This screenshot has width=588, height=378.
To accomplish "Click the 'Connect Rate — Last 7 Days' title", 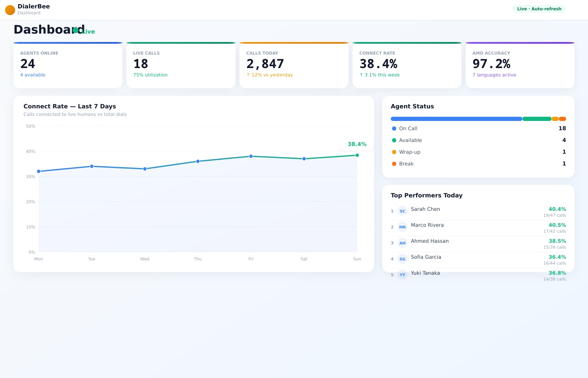I will click(x=70, y=106).
